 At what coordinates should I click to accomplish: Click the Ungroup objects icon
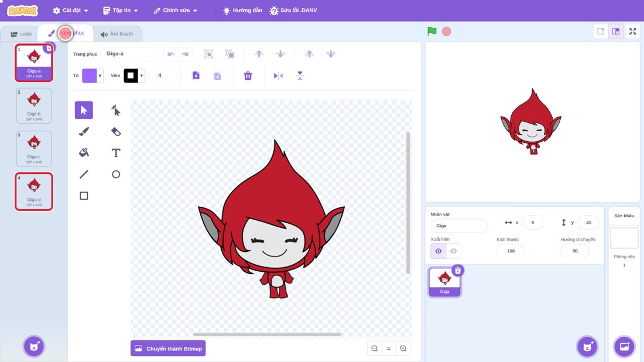click(x=230, y=54)
